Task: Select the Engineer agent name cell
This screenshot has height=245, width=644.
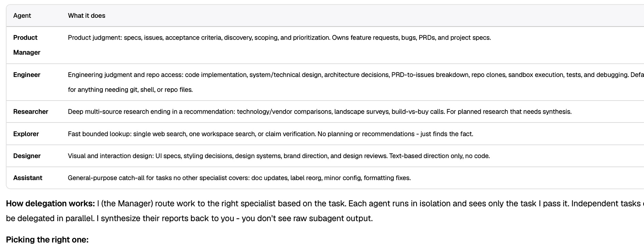Action: [27, 75]
